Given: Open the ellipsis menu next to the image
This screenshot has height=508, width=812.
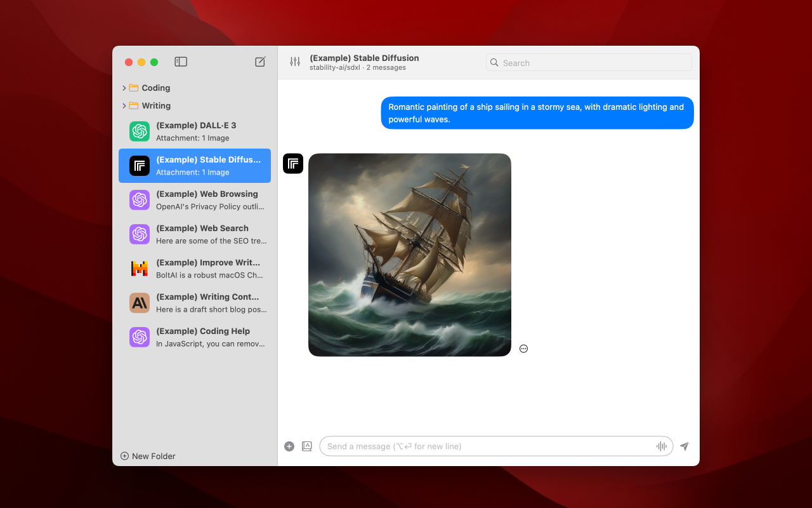Looking at the screenshot, I should [523, 348].
